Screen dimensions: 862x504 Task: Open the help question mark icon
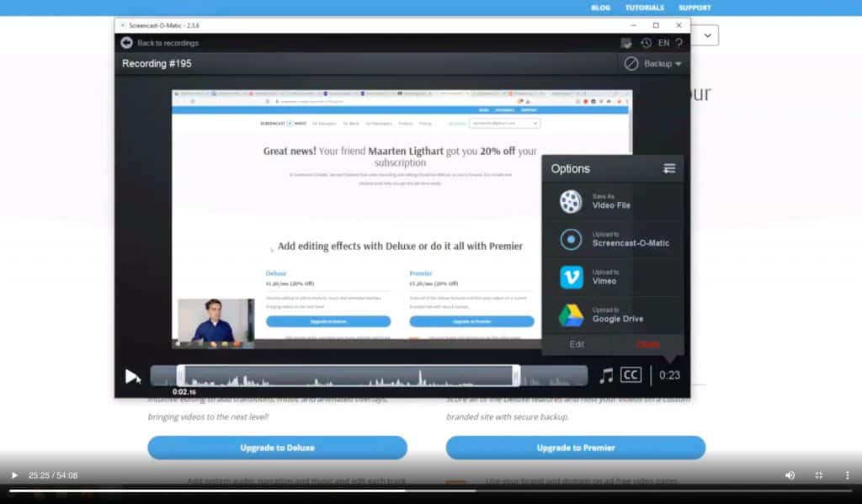(x=679, y=43)
